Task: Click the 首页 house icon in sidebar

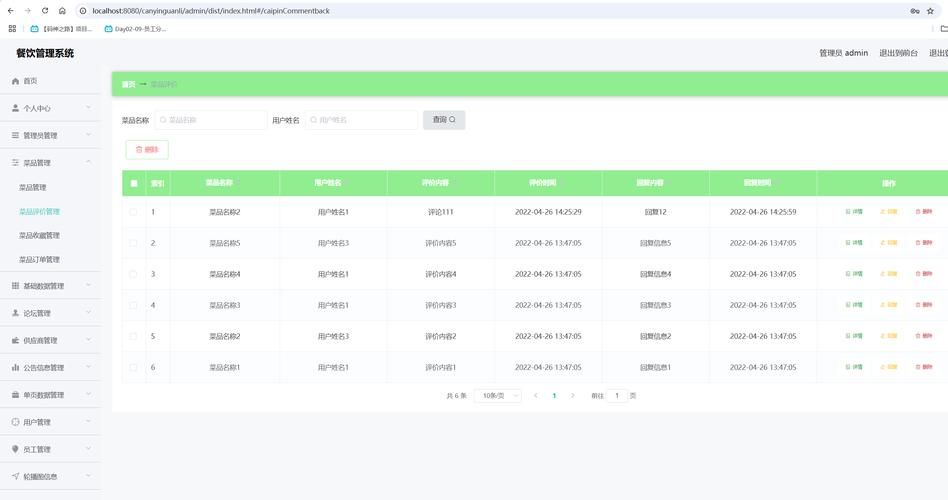Action: click(x=15, y=81)
